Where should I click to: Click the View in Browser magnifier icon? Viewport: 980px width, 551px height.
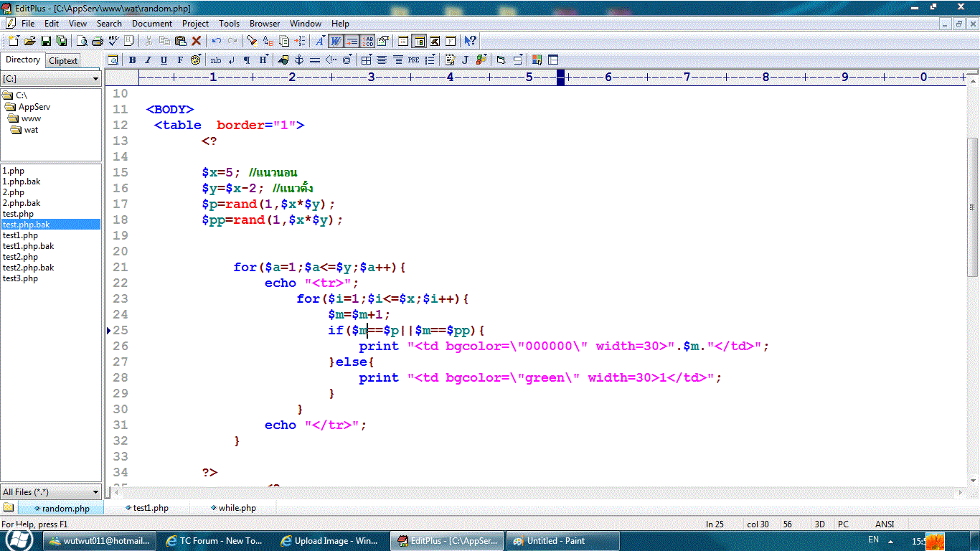(113, 60)
